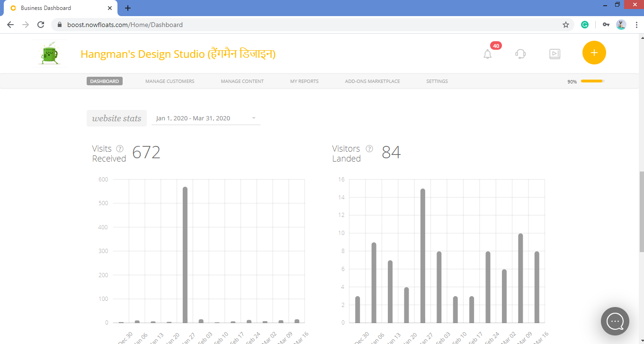Click the help icon beside Visitors Landed

click(369, 148)
